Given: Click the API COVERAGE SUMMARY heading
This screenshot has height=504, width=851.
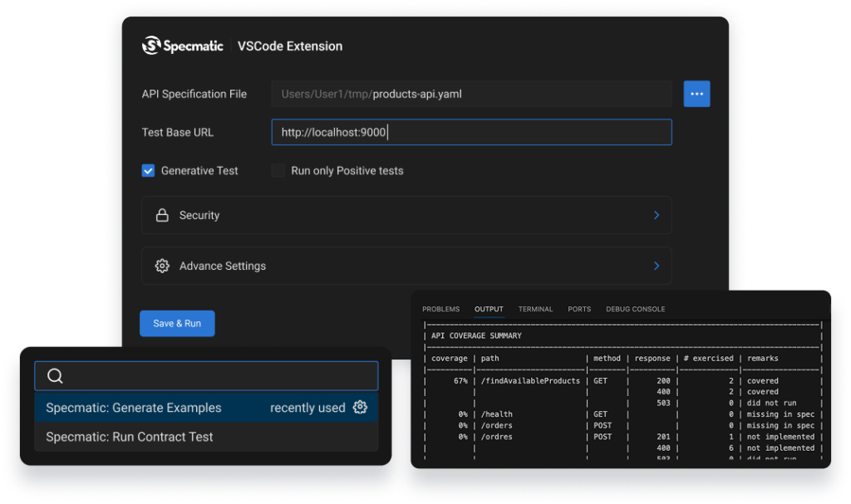Looking at the screenshot, I should [x=476, y=335].
